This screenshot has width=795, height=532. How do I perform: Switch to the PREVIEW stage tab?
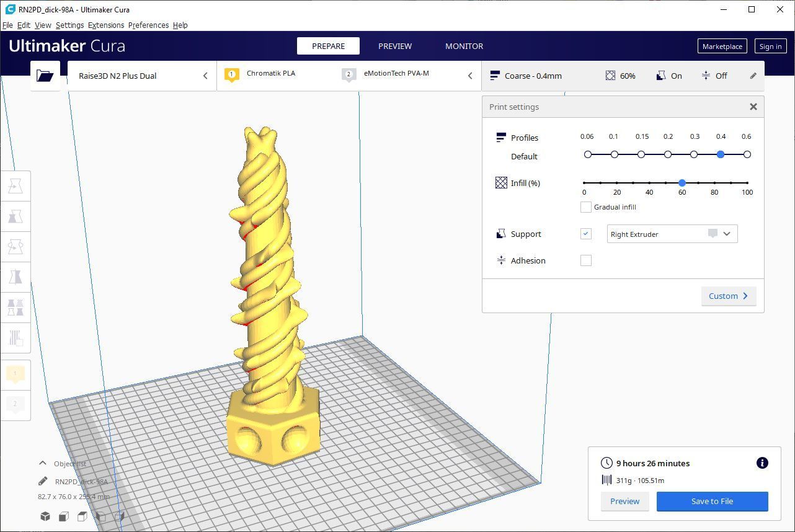click(x=395, y=46)
